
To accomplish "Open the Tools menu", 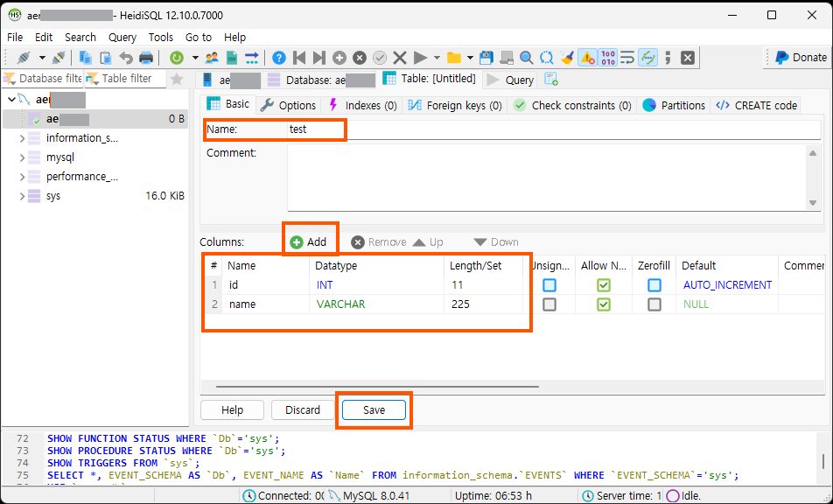I will pos(160,37).
